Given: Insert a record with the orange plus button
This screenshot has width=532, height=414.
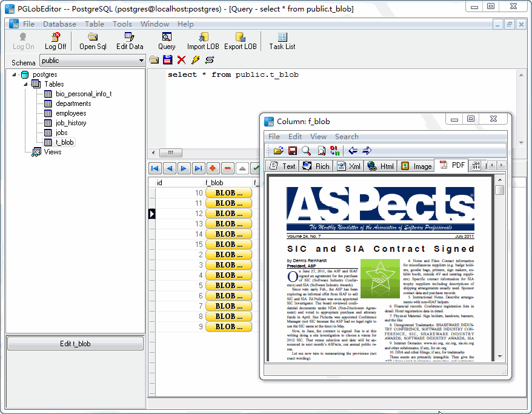Looking at the screenshot, I should pyautogui.click(x=213, y=168).
